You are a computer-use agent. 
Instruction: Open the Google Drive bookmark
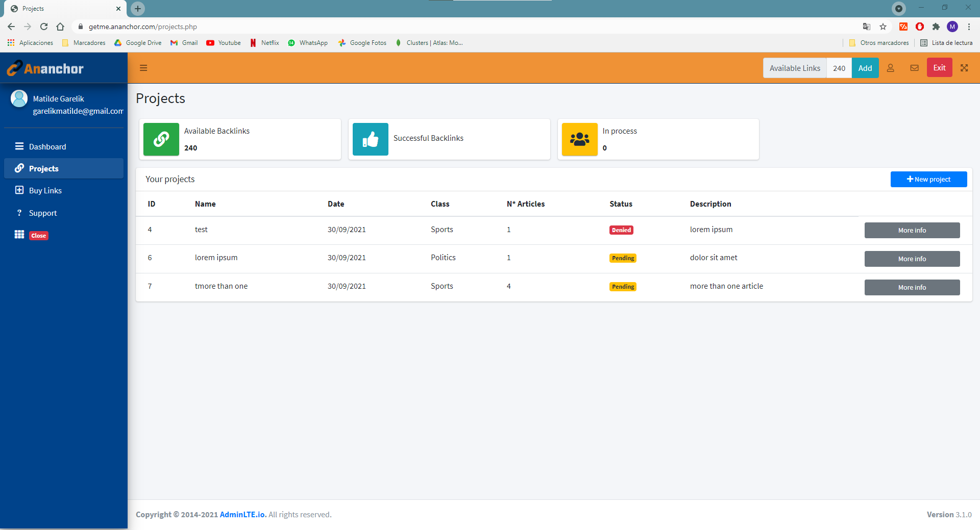[138, 43]
